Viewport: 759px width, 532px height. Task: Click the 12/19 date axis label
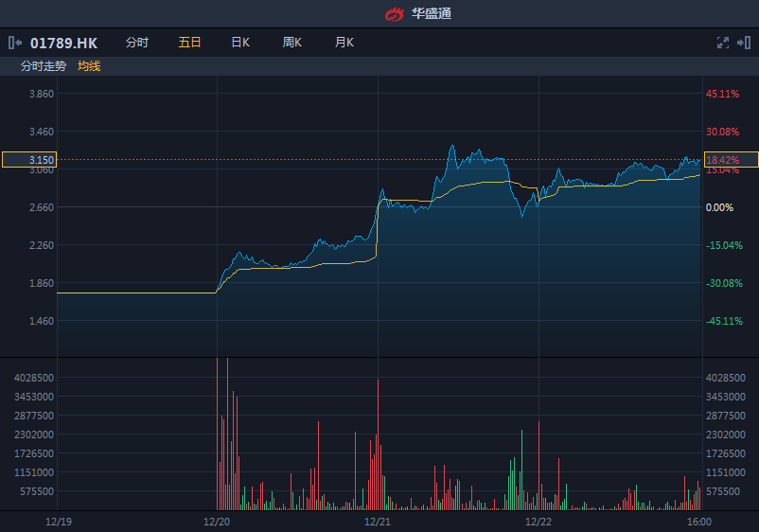(59, 521)
